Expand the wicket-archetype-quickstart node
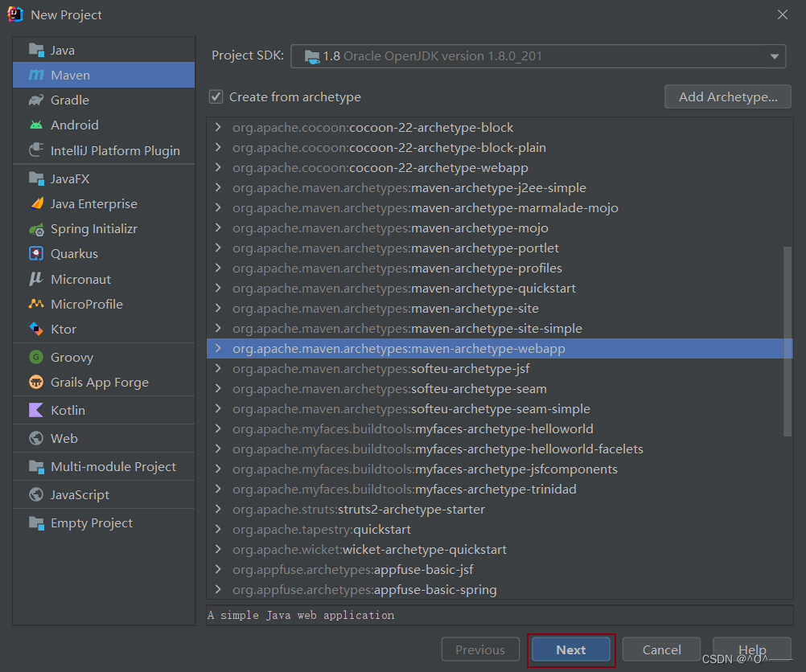806x672 pixels. [218, 549]
